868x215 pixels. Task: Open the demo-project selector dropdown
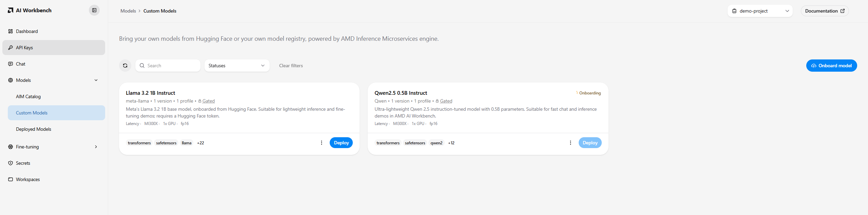[x=760, y=11]
